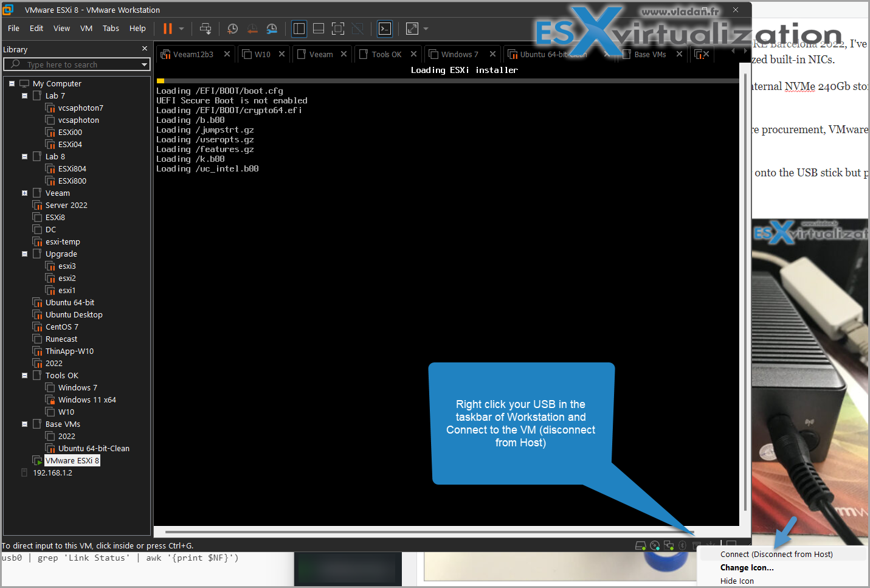Collapse the Upgrade folder
Viewport: 870px width, 588px height.
tap(24, 254)
